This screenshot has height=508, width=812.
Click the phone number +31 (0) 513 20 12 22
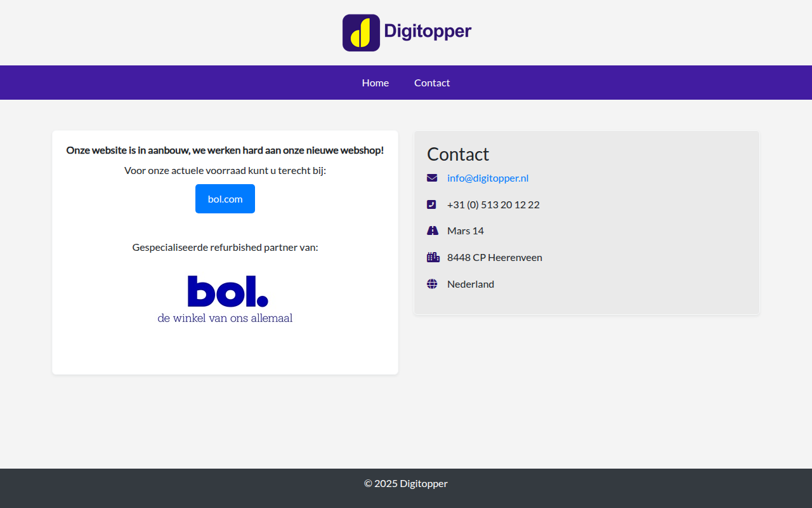click(x=494, y=204)
